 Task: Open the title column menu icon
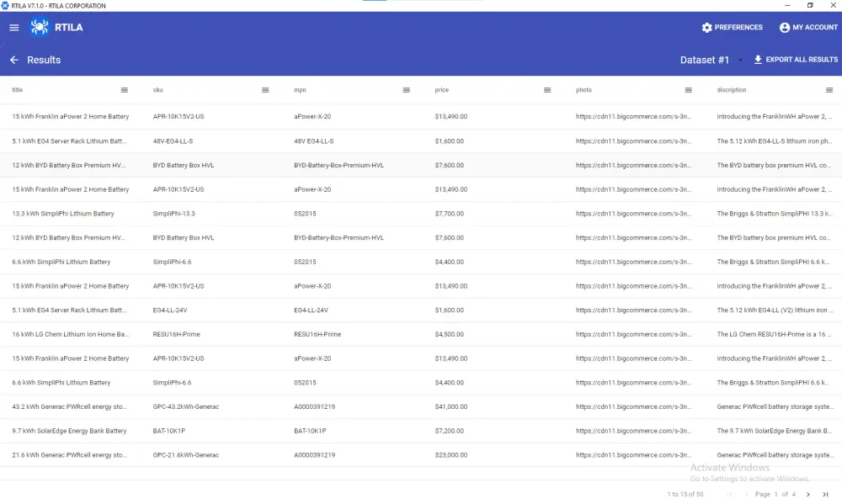(x=124, y=90)
